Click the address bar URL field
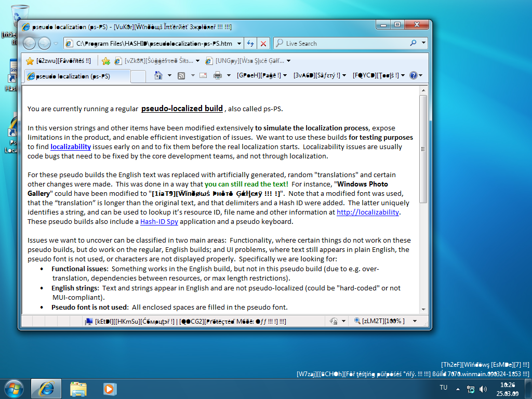The width and height of the screenshot is (532, 399). [156, 44]
